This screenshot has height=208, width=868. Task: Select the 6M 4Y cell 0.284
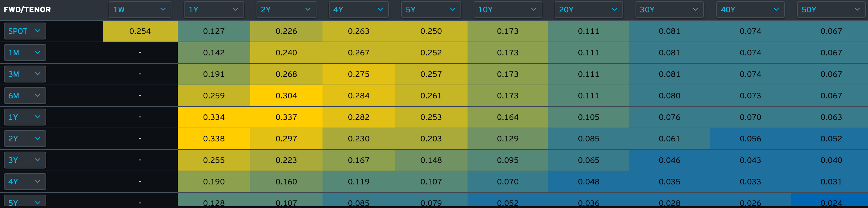click(x=359, y=96)
